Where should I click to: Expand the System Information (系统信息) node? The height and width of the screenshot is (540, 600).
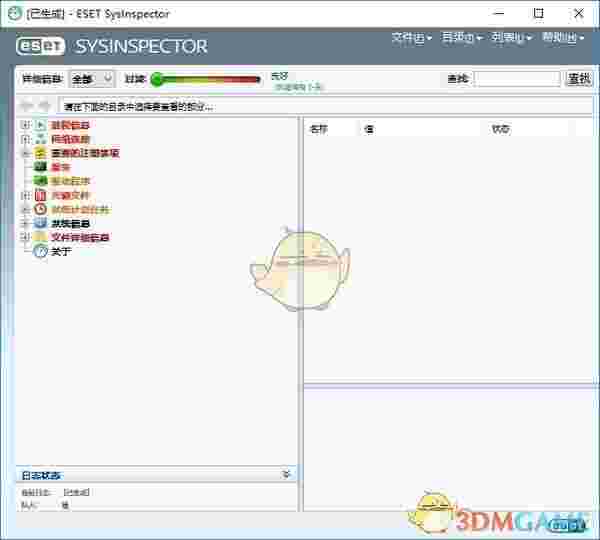[25, 223]
